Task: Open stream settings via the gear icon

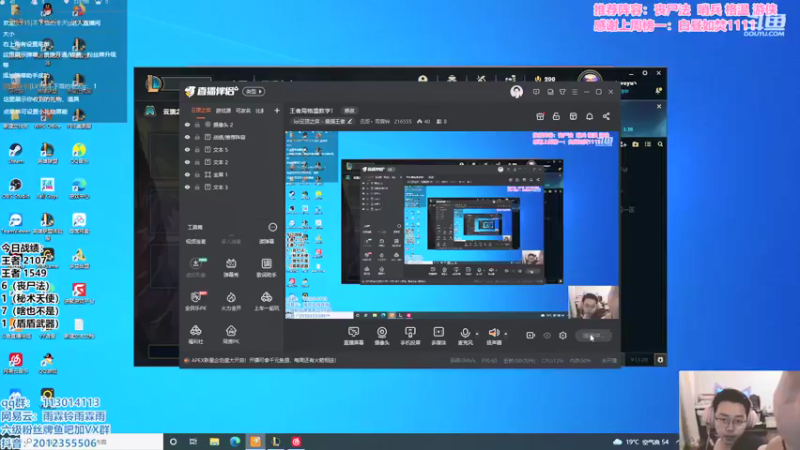Action: coord(563,335)
